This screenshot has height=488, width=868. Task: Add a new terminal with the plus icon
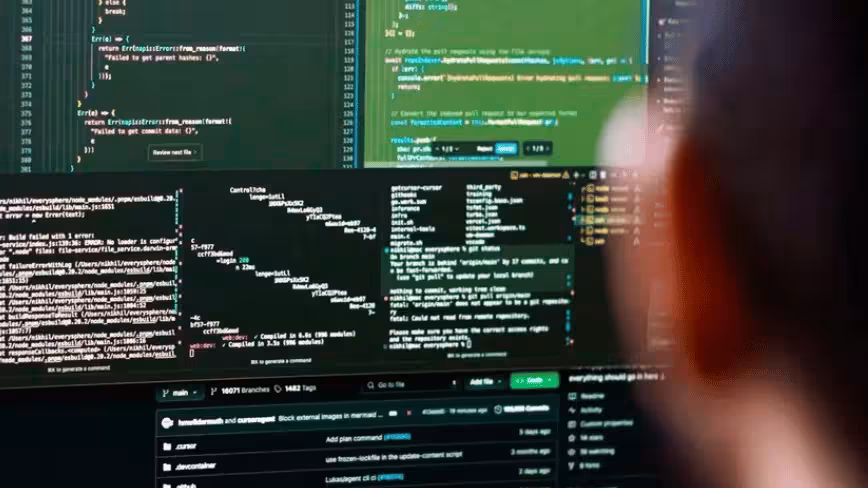point(576,175)
